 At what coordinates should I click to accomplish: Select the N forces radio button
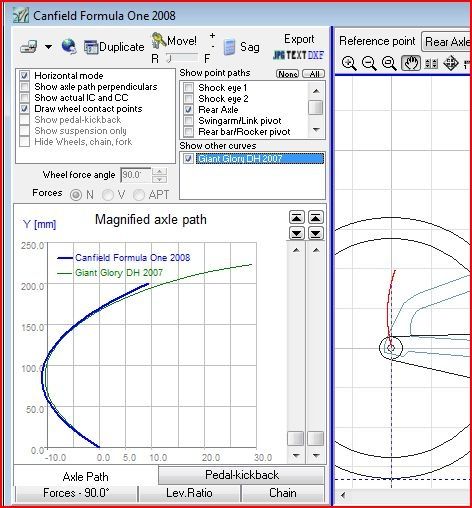click(76, 195)
